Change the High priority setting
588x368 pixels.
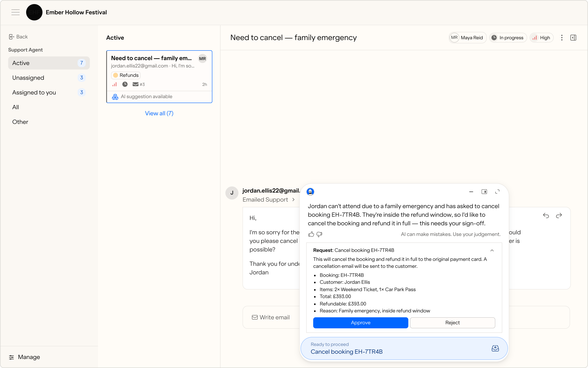(x=541, y=38)
